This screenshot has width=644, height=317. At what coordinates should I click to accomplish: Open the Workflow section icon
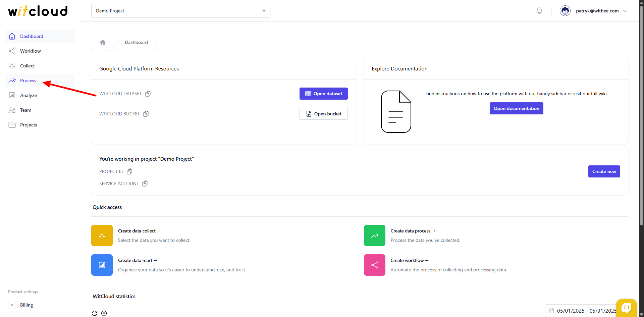coord(12,51)
